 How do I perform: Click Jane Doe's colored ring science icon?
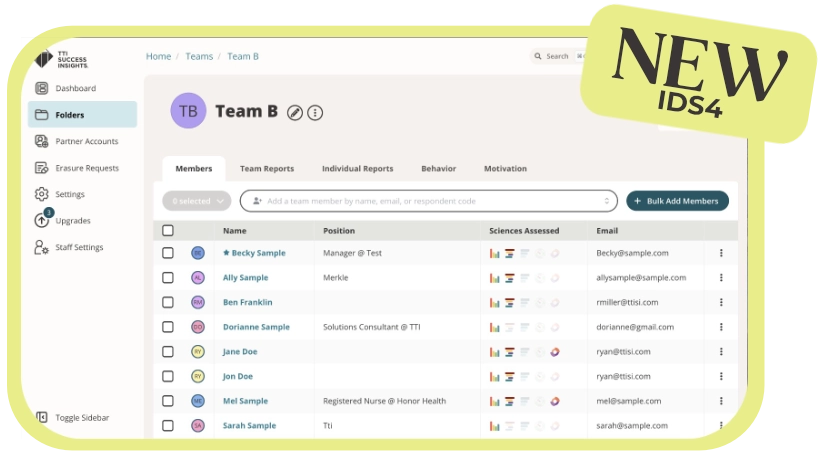(555, 352)
